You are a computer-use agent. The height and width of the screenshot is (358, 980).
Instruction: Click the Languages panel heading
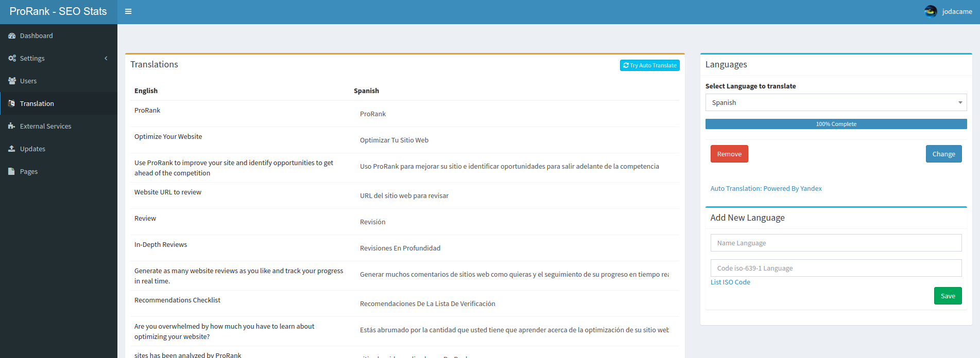[x=726, y=64]
